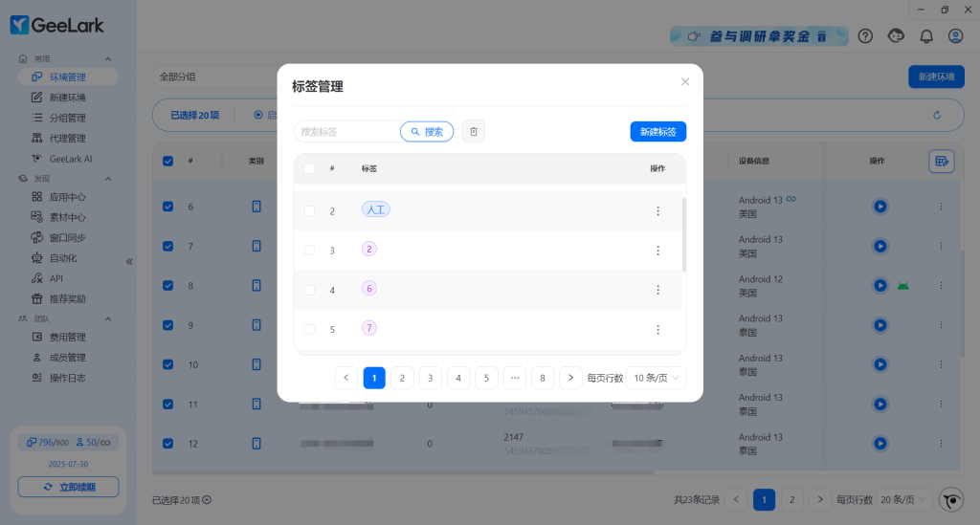980x525 pixels.
Task: Open 分组管理 in the sidebar
Action: pos(67,118)
